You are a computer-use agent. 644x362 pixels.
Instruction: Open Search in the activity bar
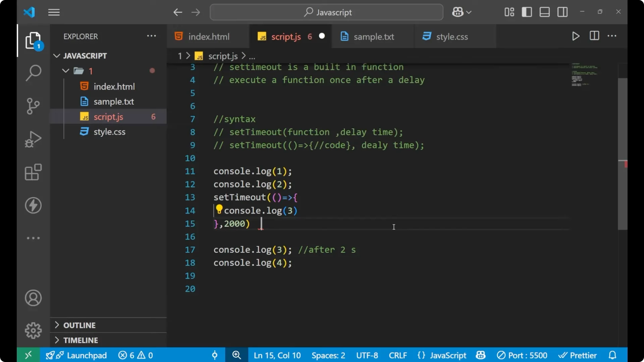(33, 73)
